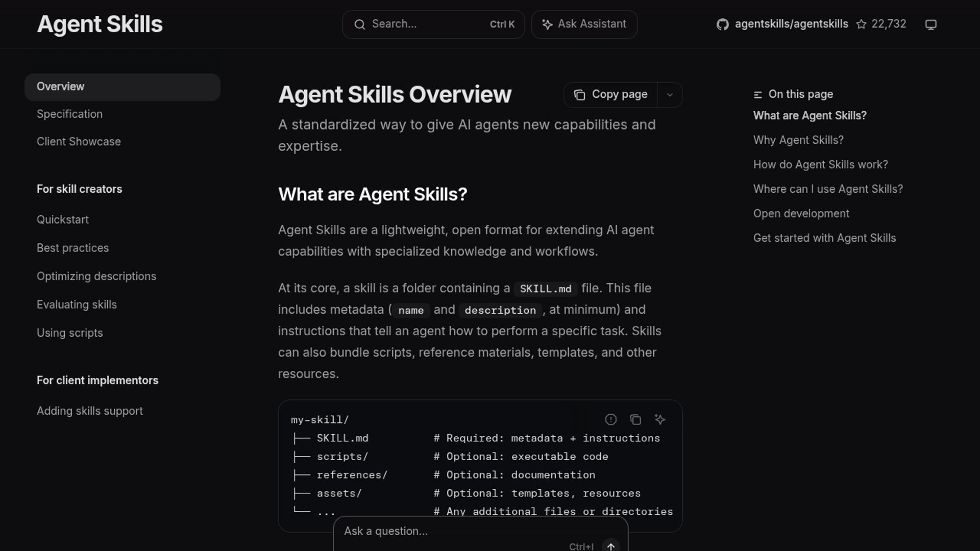
Task: Click 'assets/' line in code block
Action: click(x=339, y=493)
